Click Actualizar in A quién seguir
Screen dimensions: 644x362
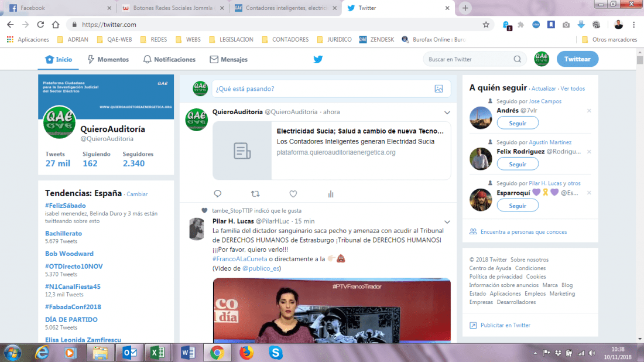(543, 88)
